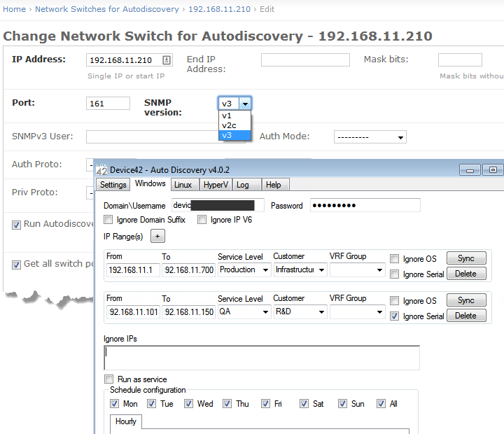Open the Help tab
Image resolution: width=504 pixels, height=434 pixels.
pyautogui.click(x=276, y=185)
